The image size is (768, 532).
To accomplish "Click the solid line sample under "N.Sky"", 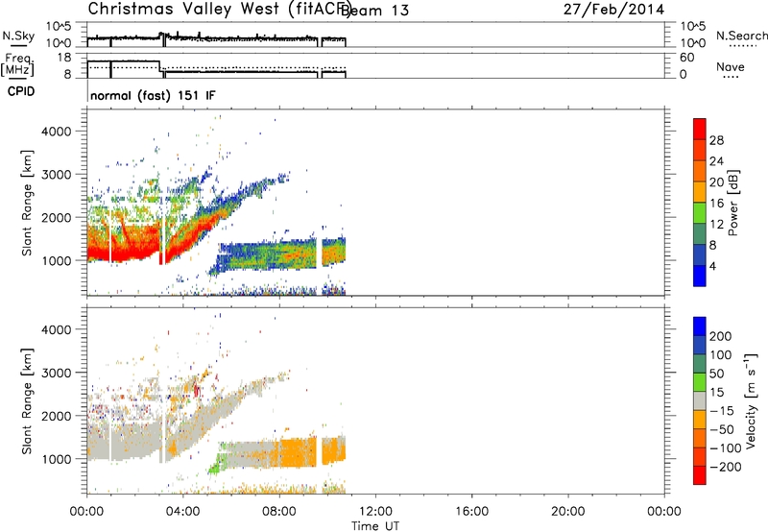I will coord(18,45).
